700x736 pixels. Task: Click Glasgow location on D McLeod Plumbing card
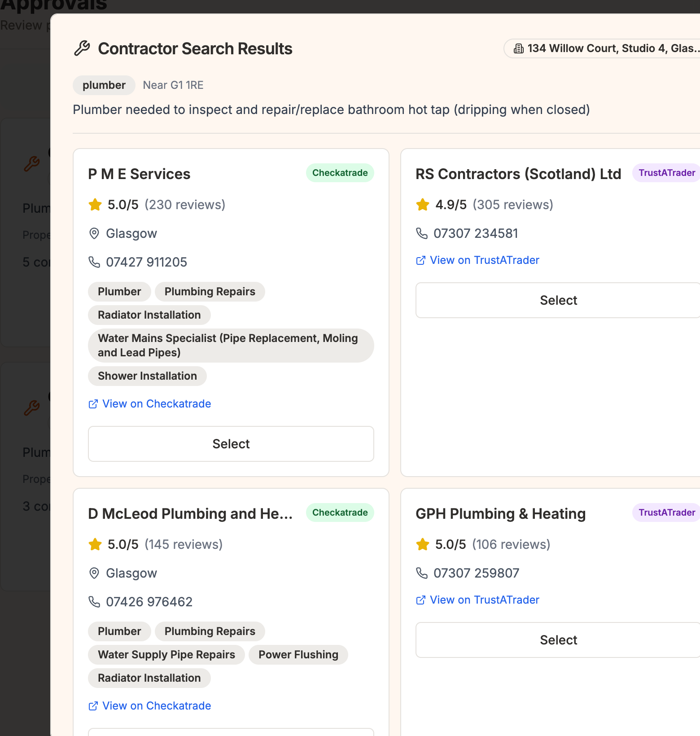click(131, 573)
